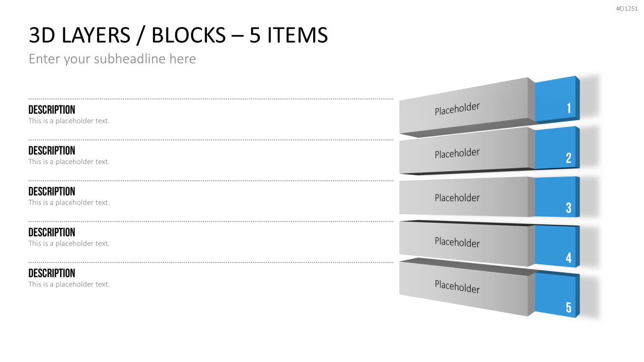Image resolution: width=644 pixels, height=362 pixels.
Task: Click the 'Enter your subheadline here' text
Action: (112, 59)
